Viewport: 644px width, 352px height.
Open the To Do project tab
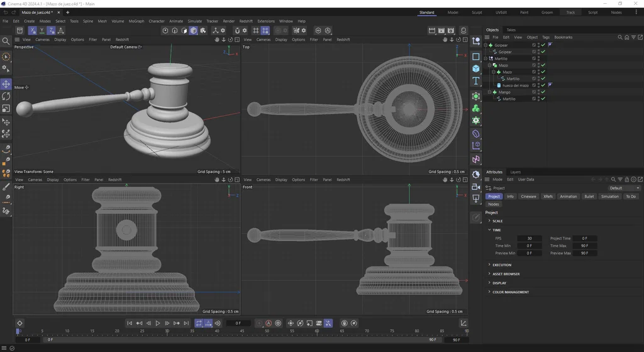pos(631,197)
